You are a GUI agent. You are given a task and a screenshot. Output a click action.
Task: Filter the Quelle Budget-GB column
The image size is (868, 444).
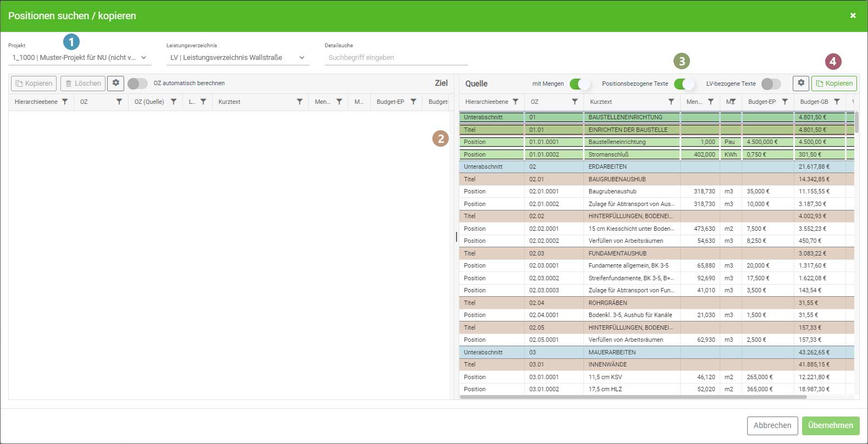point(837,102)
